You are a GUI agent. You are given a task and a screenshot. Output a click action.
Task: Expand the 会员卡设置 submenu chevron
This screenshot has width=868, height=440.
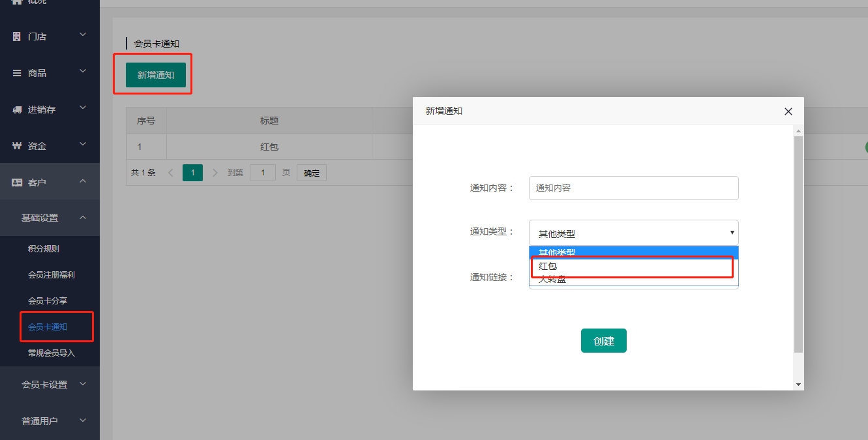(x=83, y=383)
